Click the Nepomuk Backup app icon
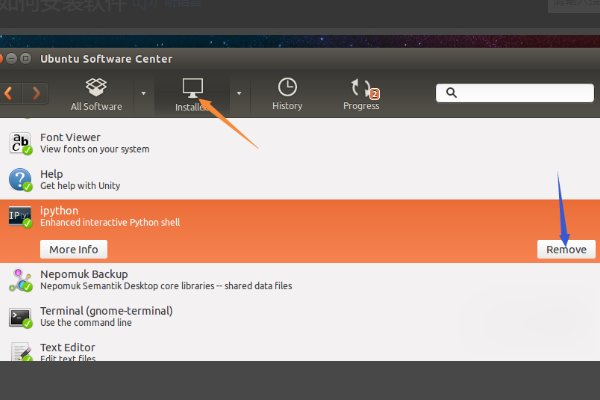This screenshot has height=400, width=600. (x=21, y=279)
